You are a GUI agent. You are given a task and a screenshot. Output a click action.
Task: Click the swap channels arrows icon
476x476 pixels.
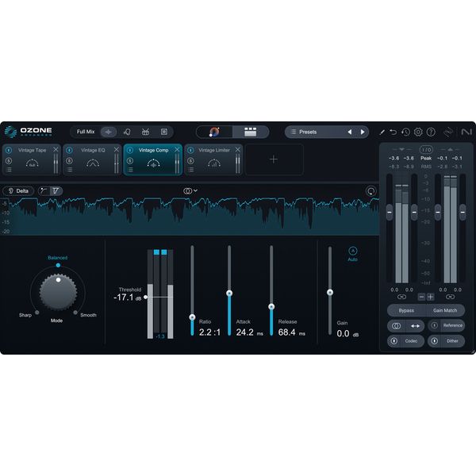(x=415, y=326)
